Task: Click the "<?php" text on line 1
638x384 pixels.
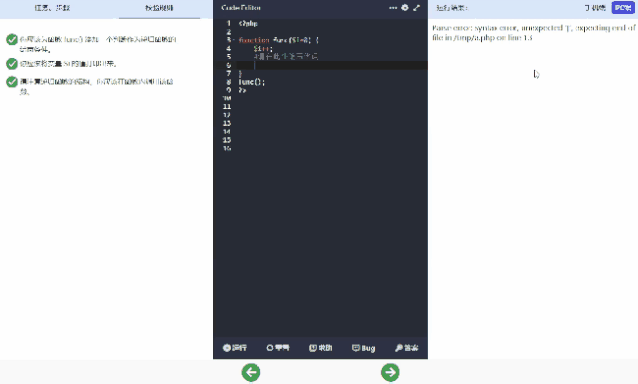Action: pyautogui.click(x=248, y=24)
